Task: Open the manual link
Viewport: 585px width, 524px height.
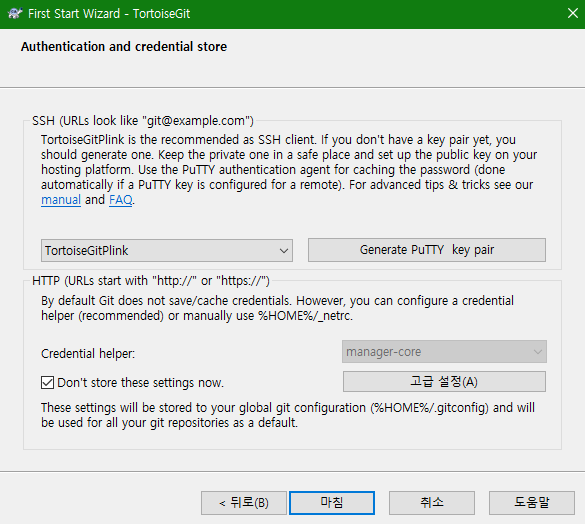Action: tap(61, 200)
